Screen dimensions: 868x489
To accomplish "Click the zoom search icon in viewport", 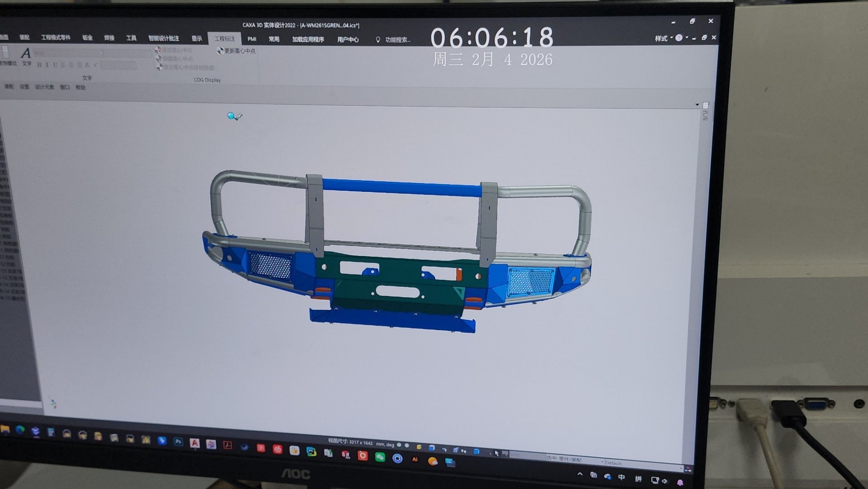I will pyautogui.click(x=231, y=116).
